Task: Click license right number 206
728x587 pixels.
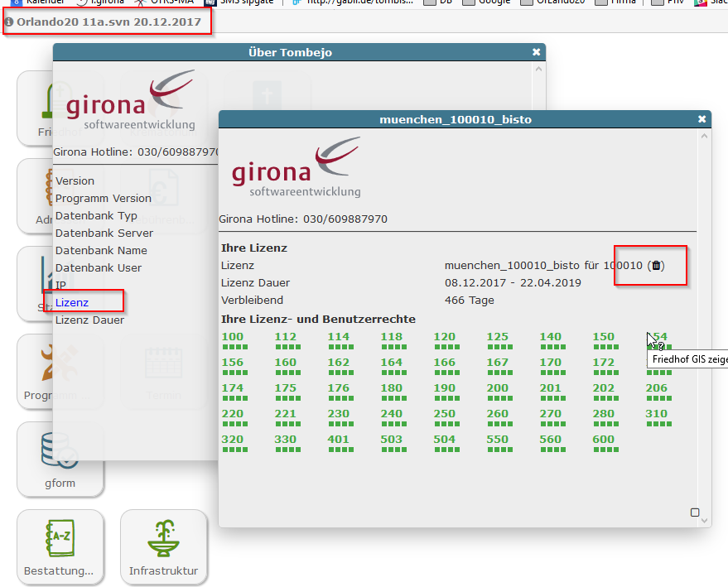Action: click(656, 388)
